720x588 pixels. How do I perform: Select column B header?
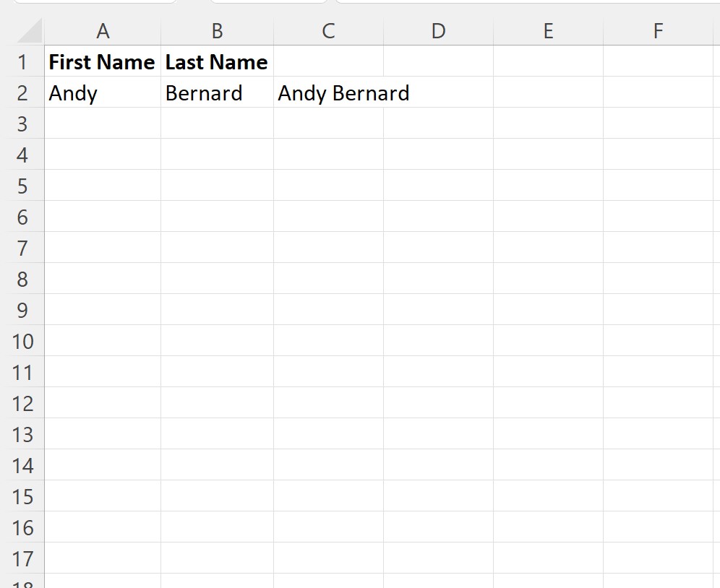216,30
